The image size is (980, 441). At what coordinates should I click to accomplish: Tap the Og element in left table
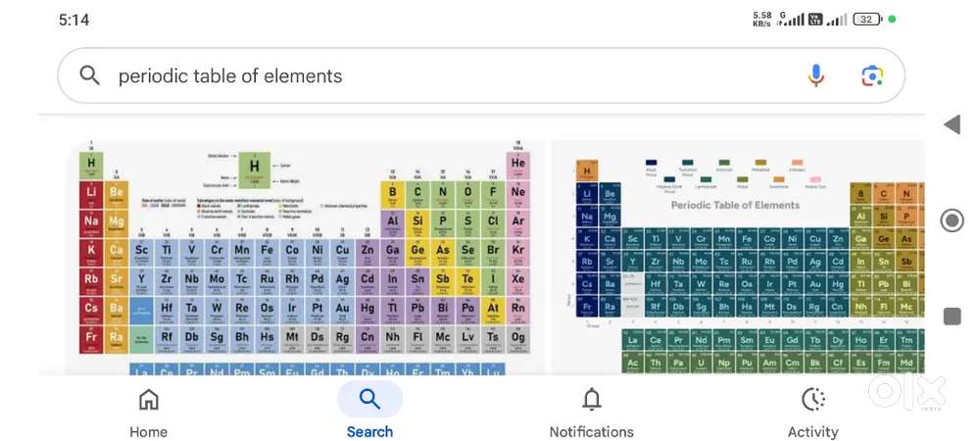[x=518, y=340]
